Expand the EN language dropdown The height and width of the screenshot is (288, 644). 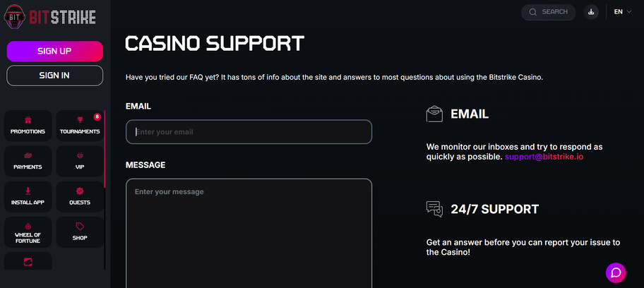point(622,12)
